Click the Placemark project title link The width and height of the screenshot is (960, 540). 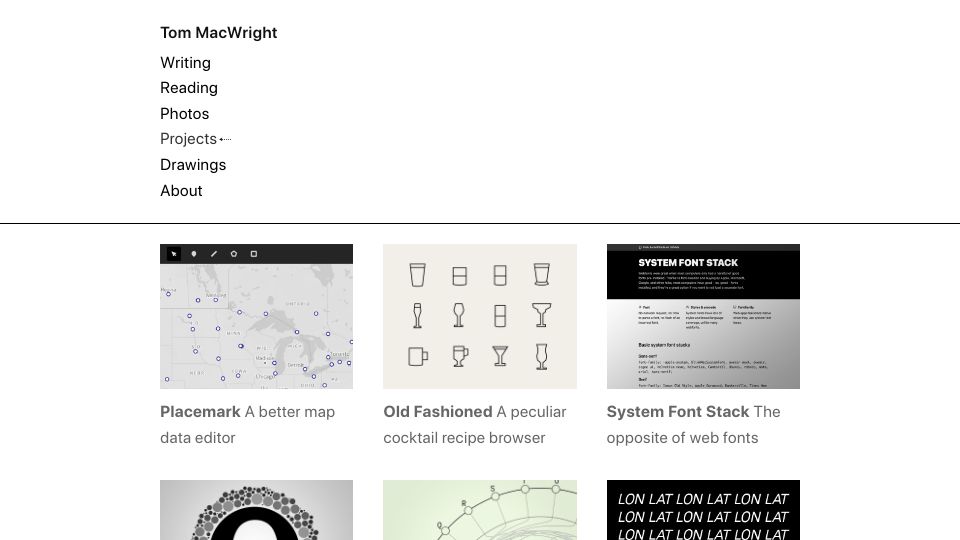pyautogui.click(x=200, y=412)
